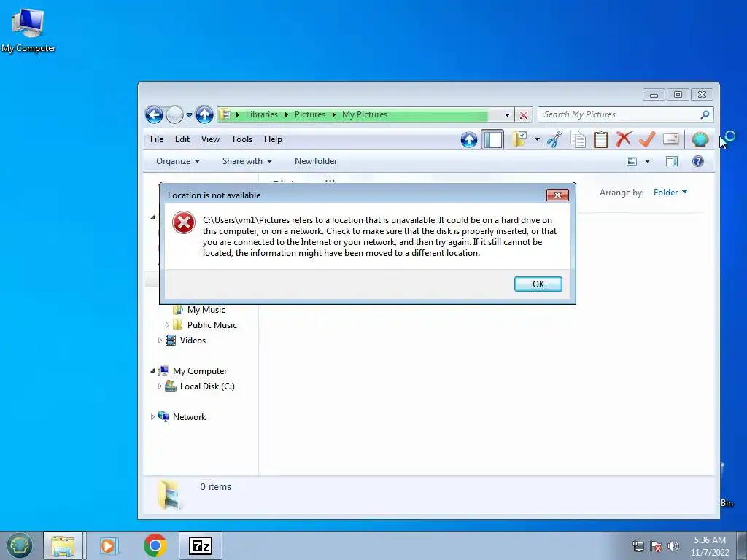
Task: Click the Back navigation arrow
Action: pyautogui.click(x=154, y=114)
